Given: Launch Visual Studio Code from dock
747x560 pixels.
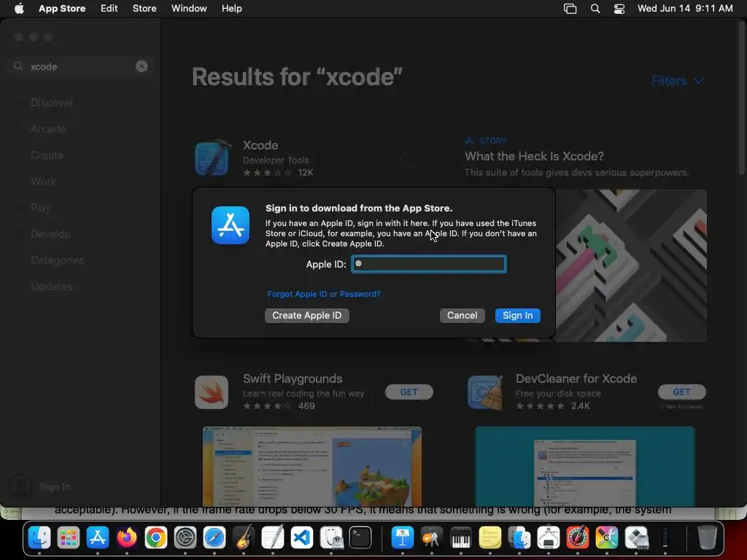Looking at the screenshot, I should [x=302, y=538].
